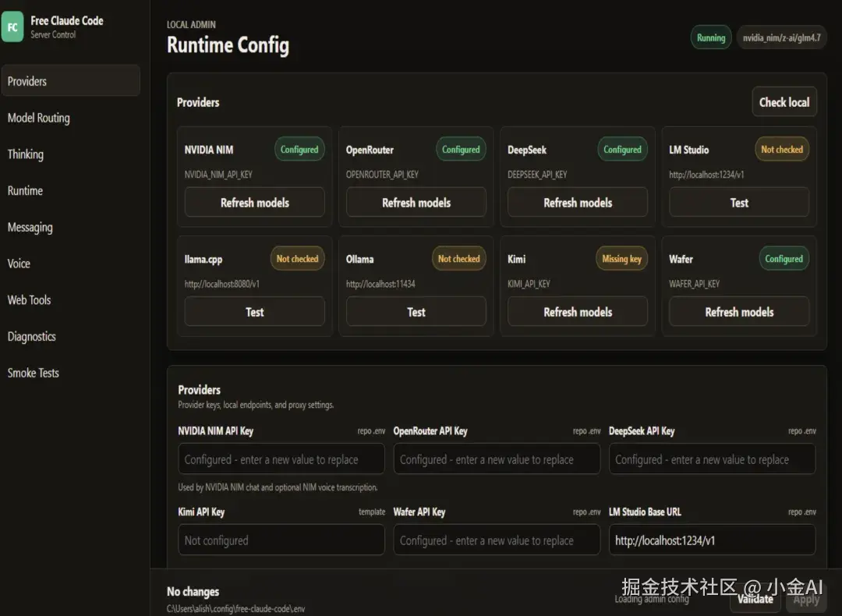Refresh models for Kimi

pyautogui.click(x=578, y=312)
